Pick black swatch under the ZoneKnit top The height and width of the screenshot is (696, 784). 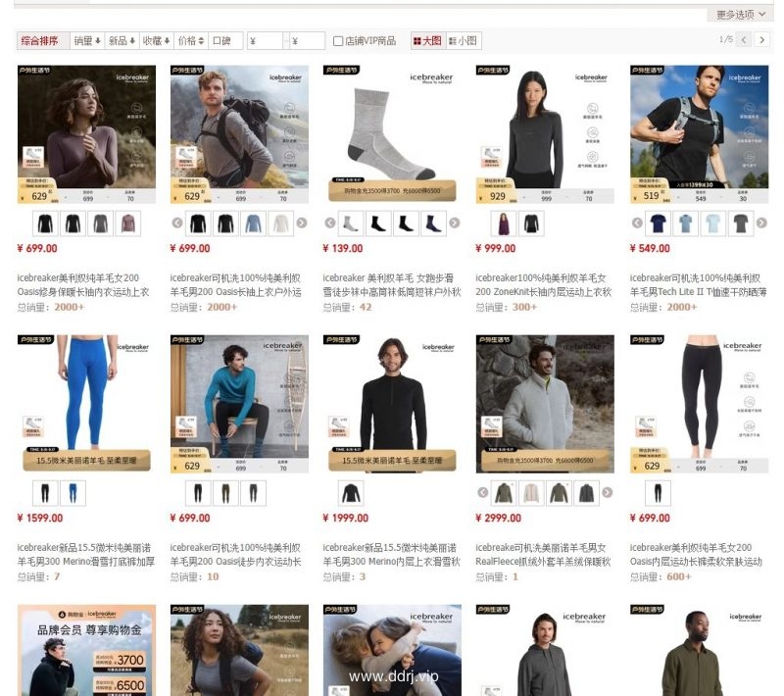[531, 224]
